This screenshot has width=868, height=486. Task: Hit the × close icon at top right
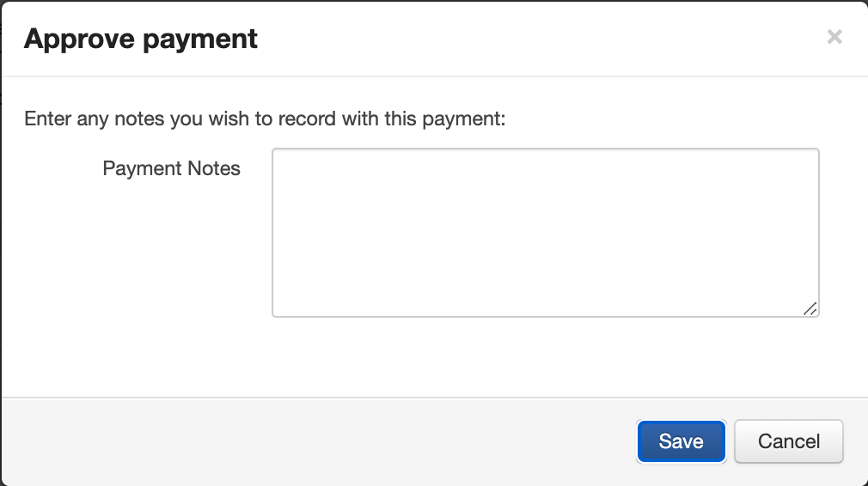(x=834, y=37)
